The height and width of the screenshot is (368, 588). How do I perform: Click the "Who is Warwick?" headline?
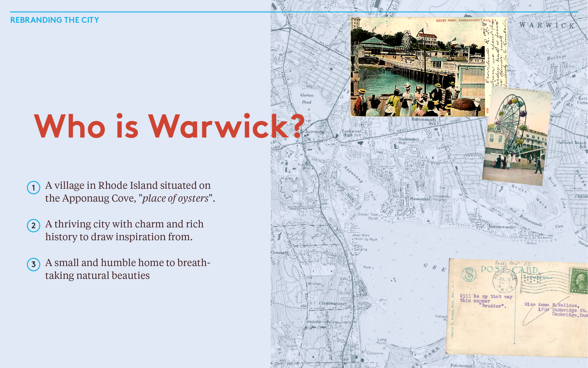169,126
